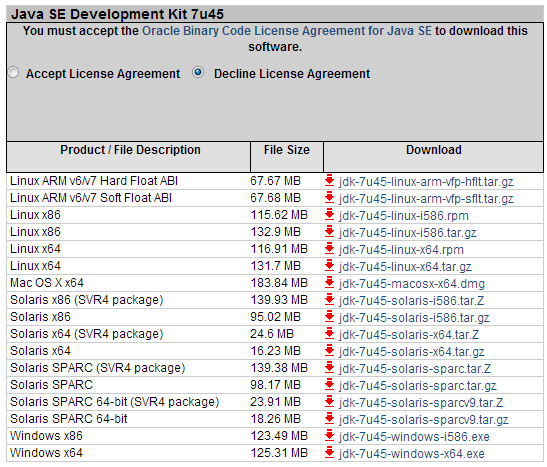Open the jdk-7u45-linux-i586.tar.gz link

[x=407, y=233]
